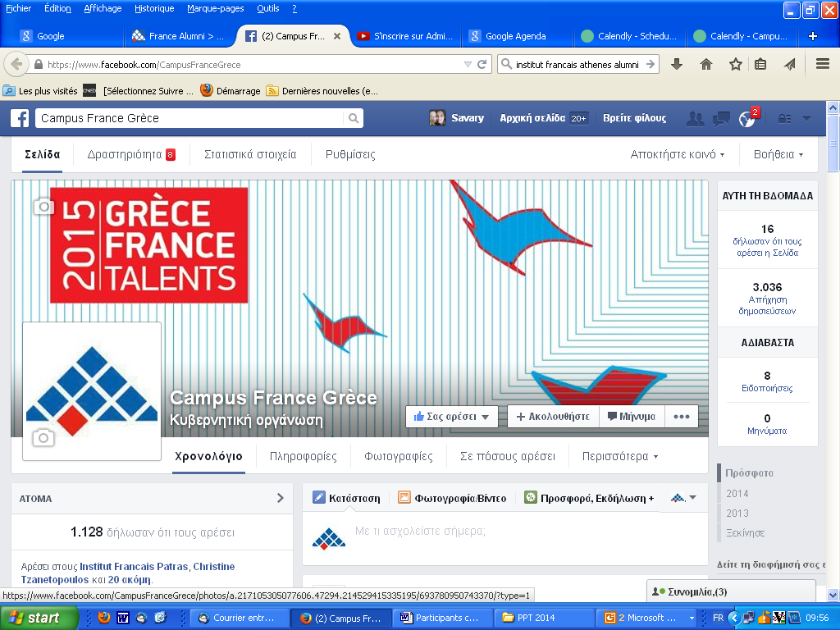Click the Βρείτε φίλους link
Image resolution: width=840 pixels, height=630 pixels.
[x=635, y=118]
